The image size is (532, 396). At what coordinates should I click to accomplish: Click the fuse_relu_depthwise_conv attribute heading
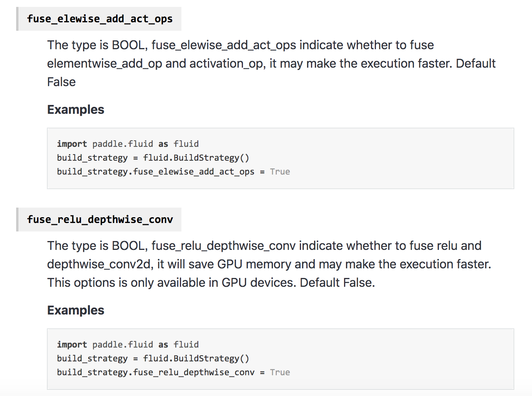[x=100, y=220]
